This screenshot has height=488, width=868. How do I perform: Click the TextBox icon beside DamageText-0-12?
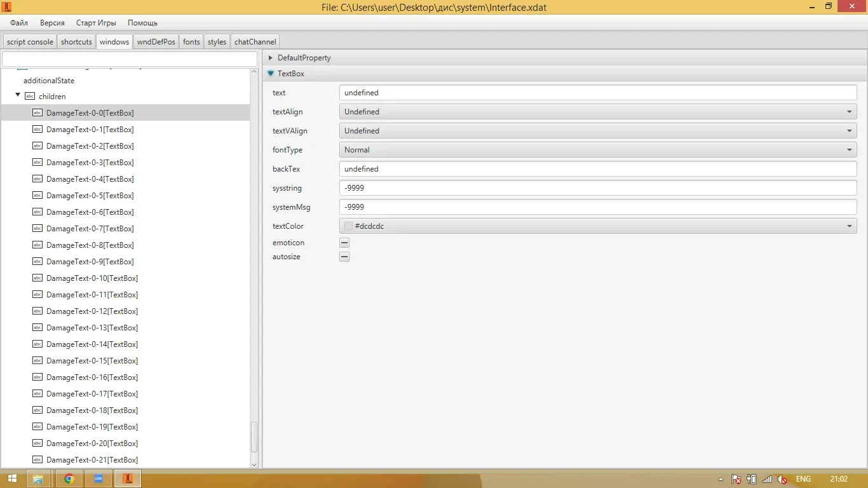tap(37, 311)
